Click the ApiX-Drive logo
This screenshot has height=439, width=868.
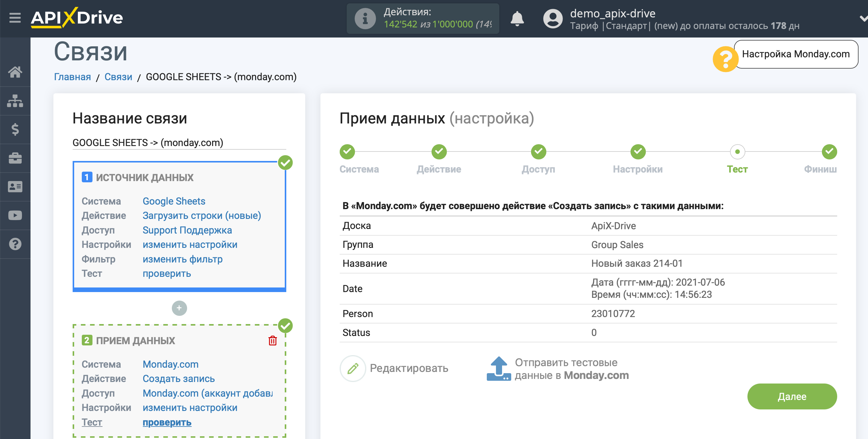coord(77,17)
